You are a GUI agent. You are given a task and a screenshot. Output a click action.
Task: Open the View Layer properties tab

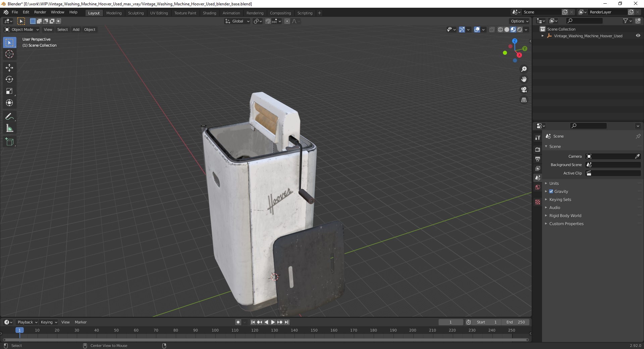[x=538, y=168]
